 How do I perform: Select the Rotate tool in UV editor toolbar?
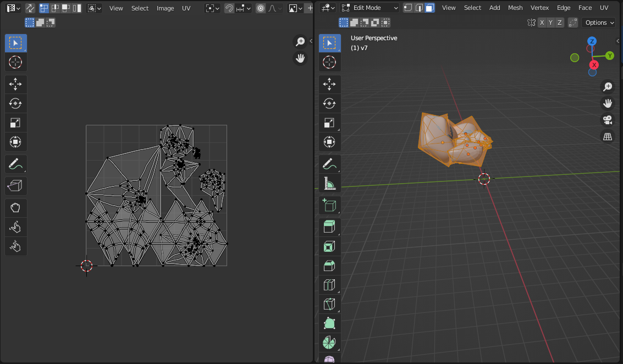(x=15, y=103)
